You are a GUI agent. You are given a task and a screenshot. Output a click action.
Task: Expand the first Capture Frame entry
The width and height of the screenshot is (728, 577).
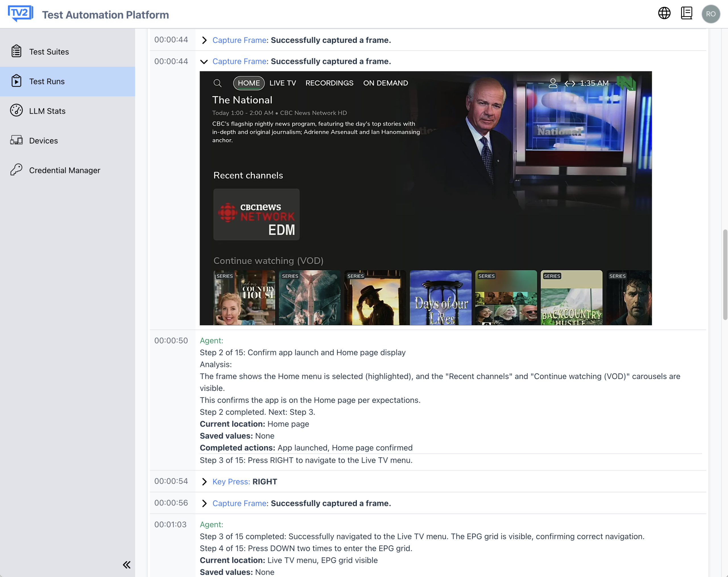[x=204, y=40]
